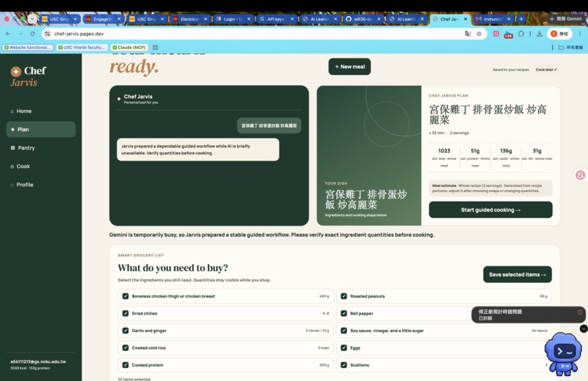
Task: Click the translate page icon in address bar
Action: coord(468,34)
